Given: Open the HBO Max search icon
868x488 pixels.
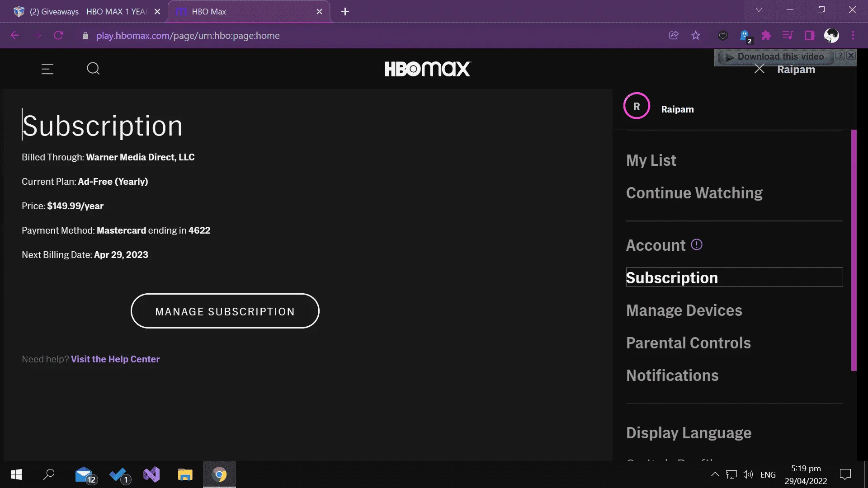Looking at the screenshot, I should point(93,69).
